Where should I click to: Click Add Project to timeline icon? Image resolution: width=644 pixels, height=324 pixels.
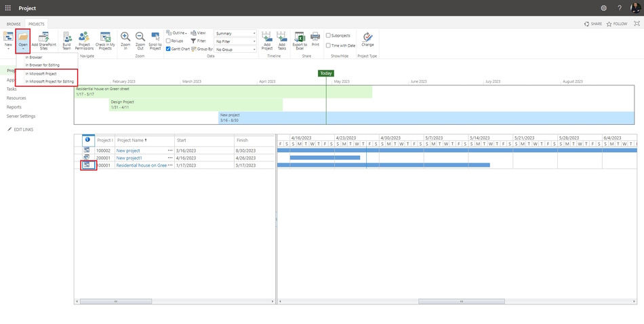267,36
